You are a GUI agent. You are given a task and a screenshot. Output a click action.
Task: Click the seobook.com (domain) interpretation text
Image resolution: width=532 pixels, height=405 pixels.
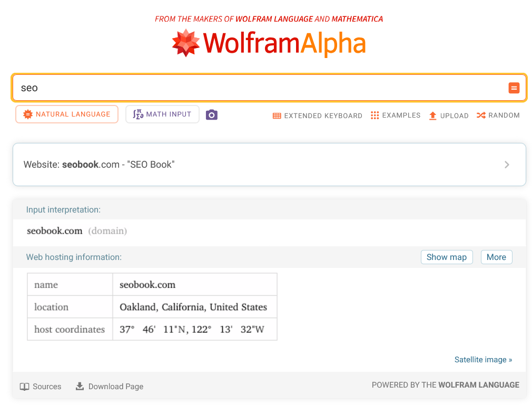77,231
